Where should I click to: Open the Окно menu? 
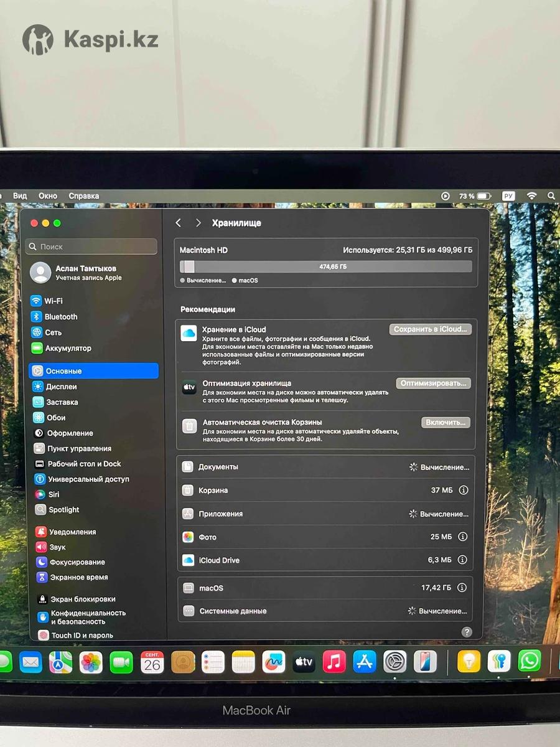[x=48, y=196]
